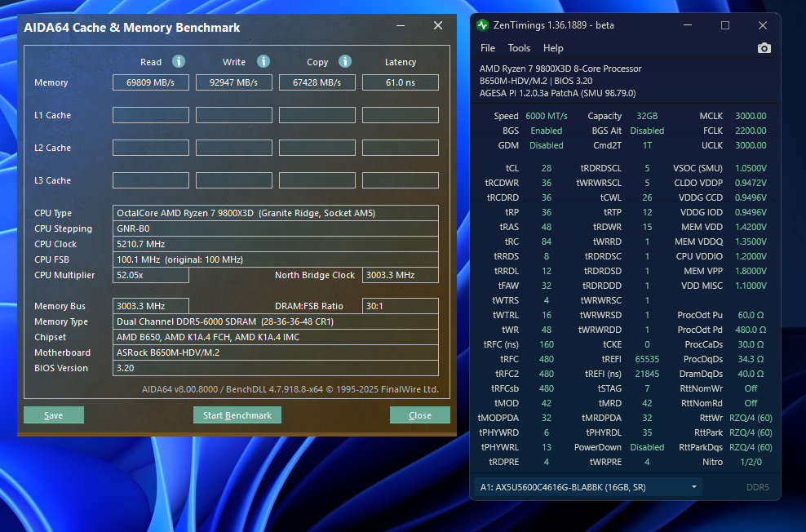806x532 pixels.
Task: Click the Read info icon in AIDA64
Action: [x=179, y=61]
